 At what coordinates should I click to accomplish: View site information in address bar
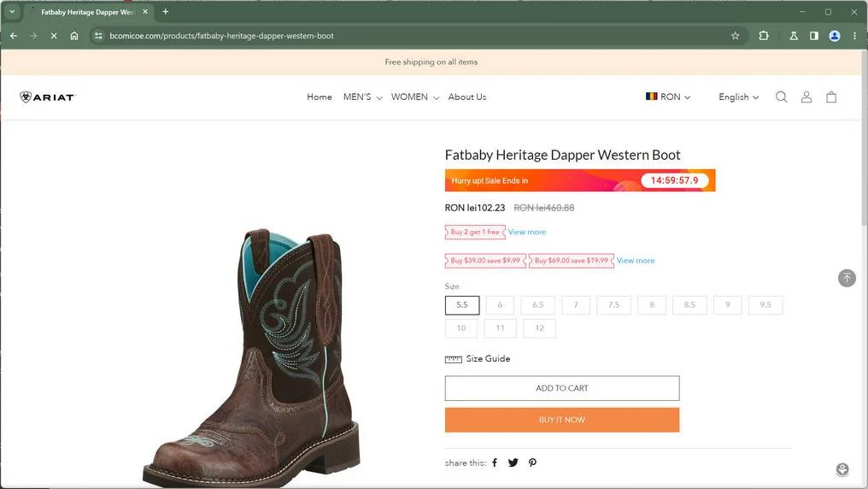tap(98, 35)
